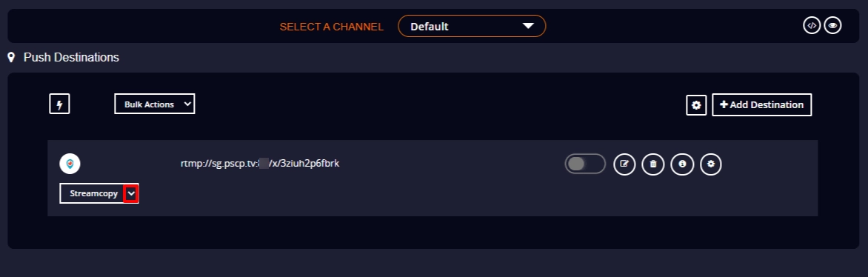Click the Periscope destination logo

click(x=70, y=164)
